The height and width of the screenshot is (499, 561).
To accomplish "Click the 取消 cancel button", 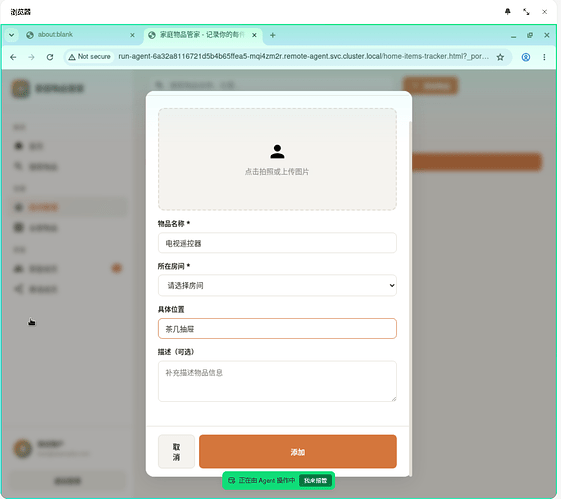I will [x=176, y=451].
